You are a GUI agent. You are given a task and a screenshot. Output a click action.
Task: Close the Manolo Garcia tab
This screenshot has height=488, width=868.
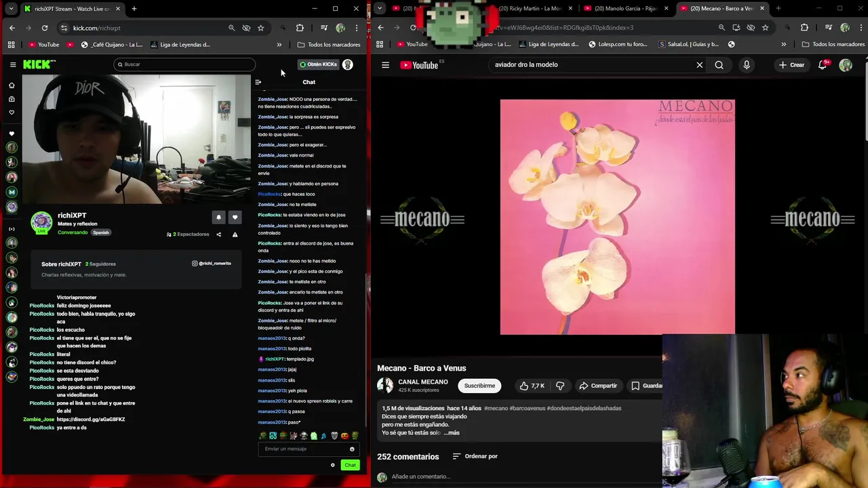coord(666,9)
